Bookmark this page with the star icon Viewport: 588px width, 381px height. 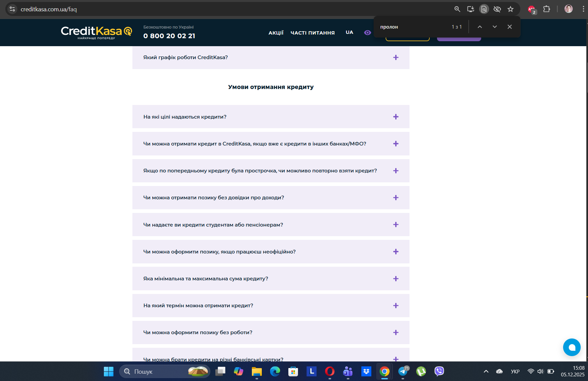tap(510, 9)
